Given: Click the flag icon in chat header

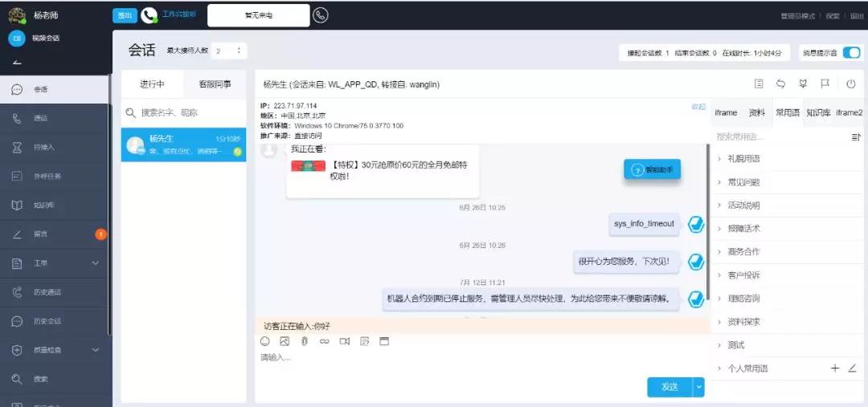Looking at the screenshot, I should 825,83.
